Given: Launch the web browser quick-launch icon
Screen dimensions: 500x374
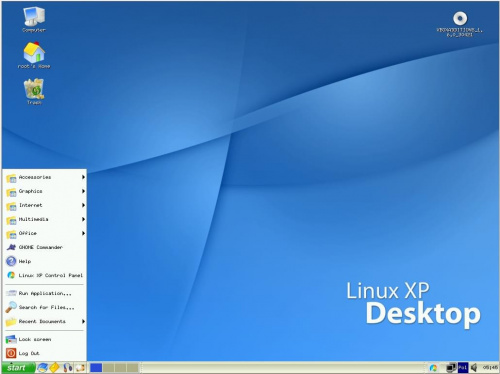Looking at the screenshot, I should [x=42, y=367].
